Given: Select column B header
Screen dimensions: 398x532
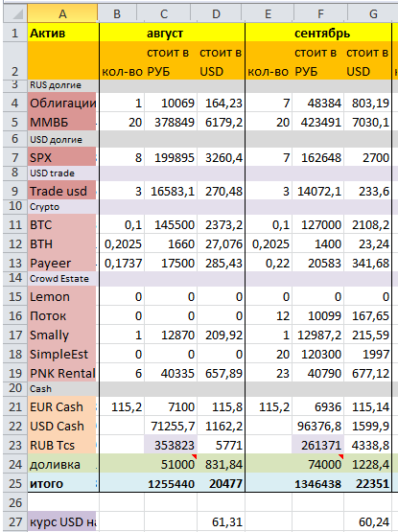Looking at the screenshot, I should click(117, 13).
